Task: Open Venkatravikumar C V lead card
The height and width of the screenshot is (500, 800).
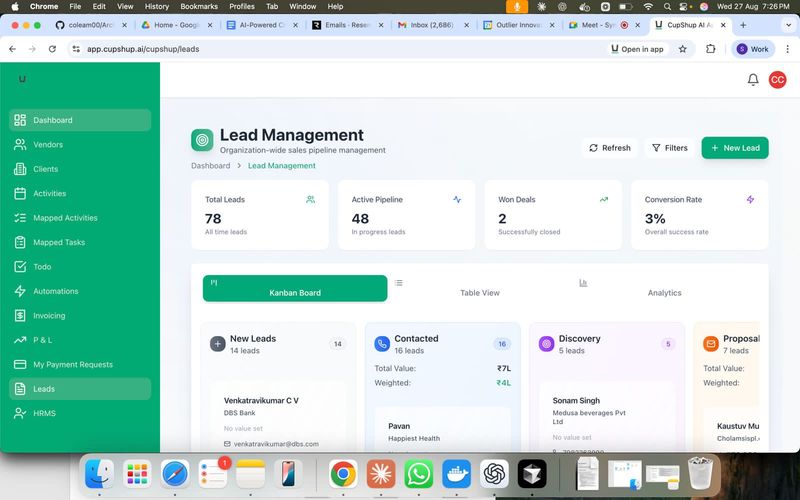Action: [x=278, y=416]
